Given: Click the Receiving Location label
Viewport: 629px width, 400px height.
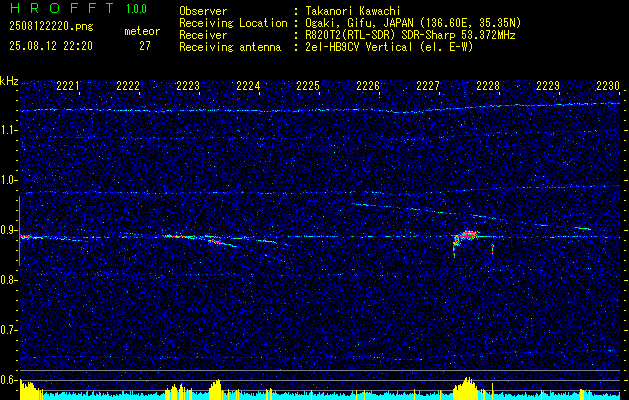Looking at the screenshot, I should pos(233,23).
